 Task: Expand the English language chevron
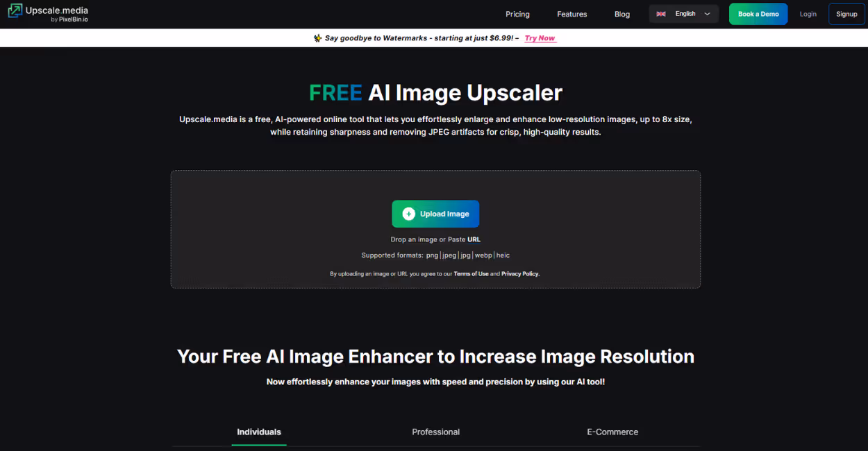(x=708, y=14)
